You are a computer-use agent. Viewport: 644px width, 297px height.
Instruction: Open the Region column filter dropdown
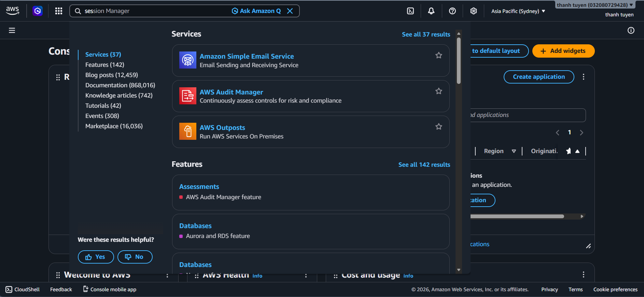point(514,151)
